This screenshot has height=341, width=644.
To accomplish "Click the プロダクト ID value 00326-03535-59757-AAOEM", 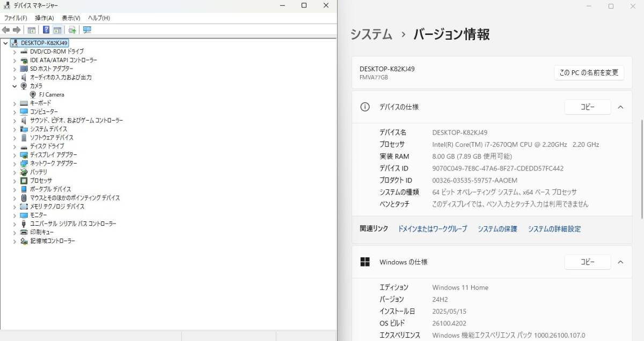I will (475, 180).
